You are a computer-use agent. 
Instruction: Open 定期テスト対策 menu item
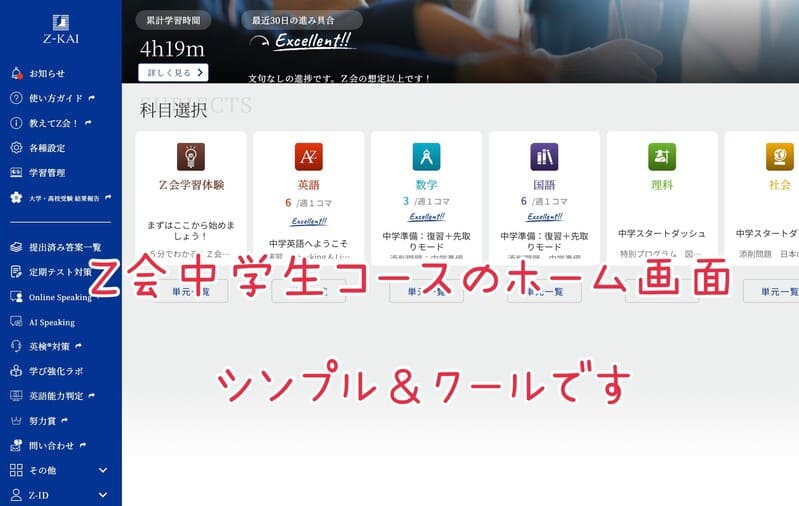coord(60,272)
